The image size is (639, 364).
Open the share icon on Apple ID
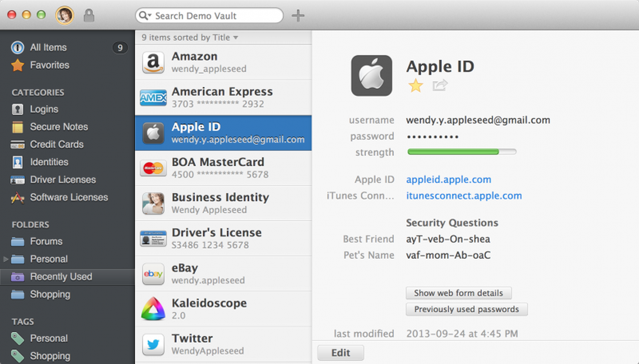(440, 85)
